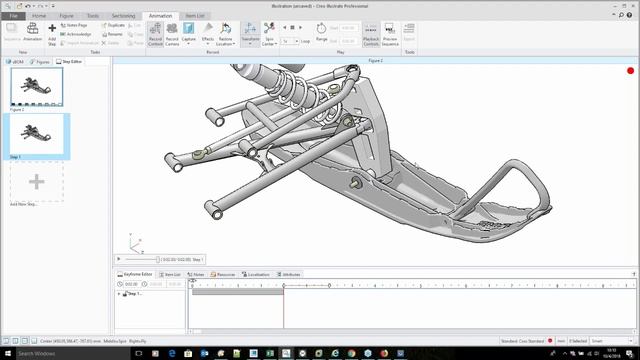The image size is (640, 360).
Task: Click the Acknowledge tool
Action: tap(76, 34)
